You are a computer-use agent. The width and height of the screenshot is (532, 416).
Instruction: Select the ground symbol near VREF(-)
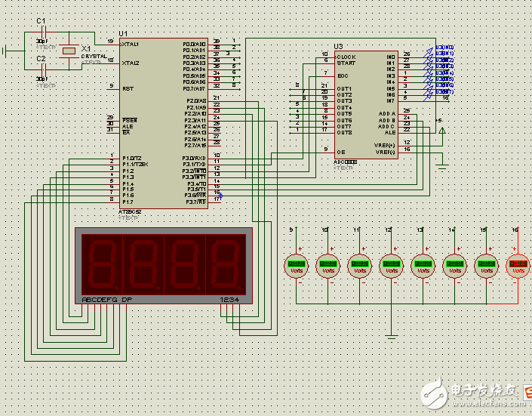(442, 167)
